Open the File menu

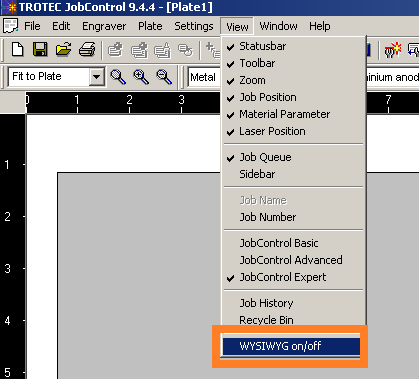pyautogui.click(x=32, y=26)
